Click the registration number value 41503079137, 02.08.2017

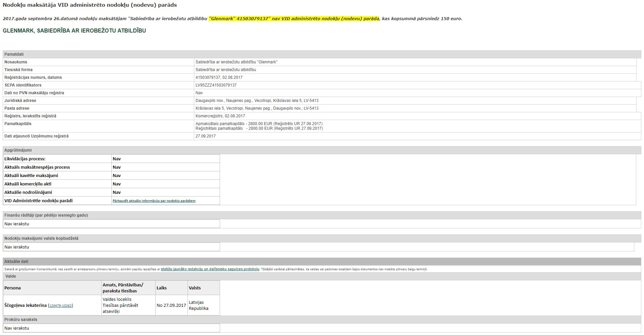point(219,77)
